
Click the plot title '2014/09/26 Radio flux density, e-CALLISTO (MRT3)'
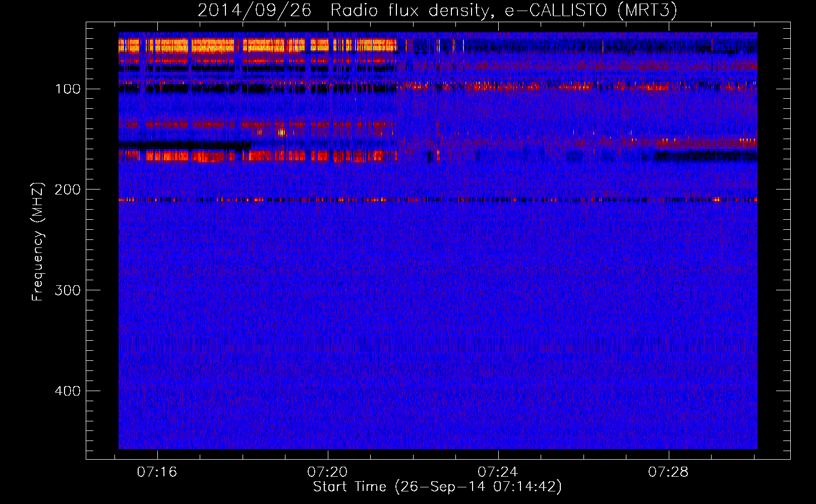click(437, 11)
